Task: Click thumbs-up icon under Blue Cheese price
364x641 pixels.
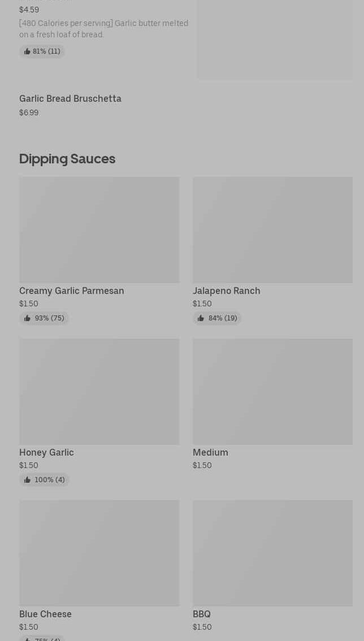Action: (27, 639)
